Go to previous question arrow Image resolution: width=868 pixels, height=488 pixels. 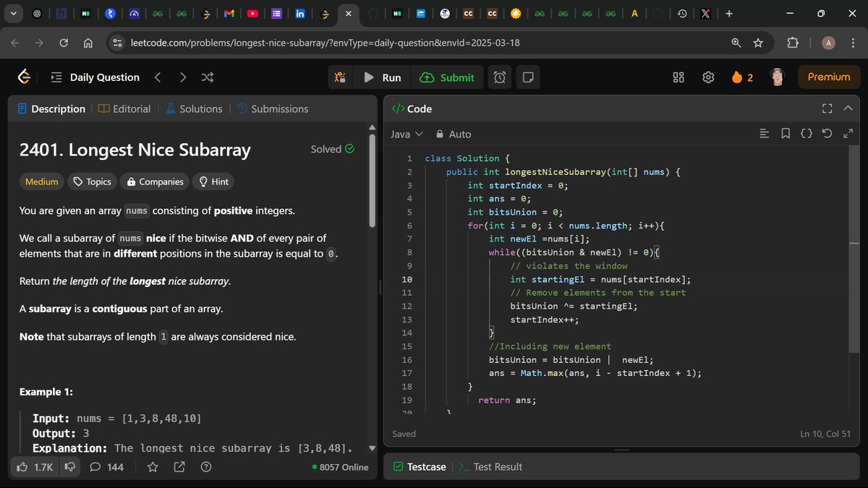click(158, 77)
